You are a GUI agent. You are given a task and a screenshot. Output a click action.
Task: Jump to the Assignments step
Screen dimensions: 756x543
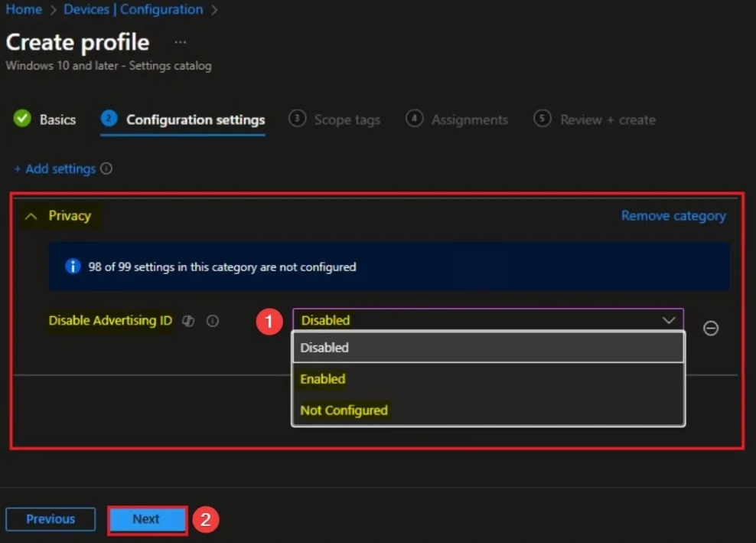457,119
